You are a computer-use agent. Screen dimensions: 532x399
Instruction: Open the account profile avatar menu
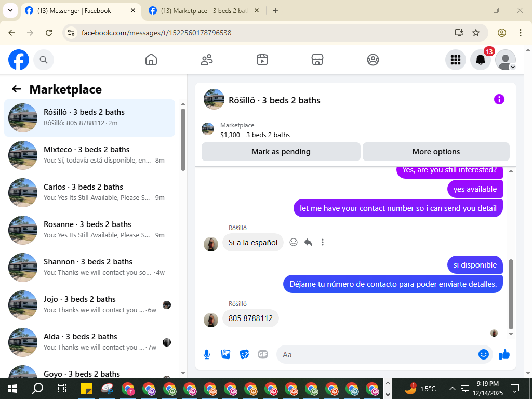(x=505, y=60)
